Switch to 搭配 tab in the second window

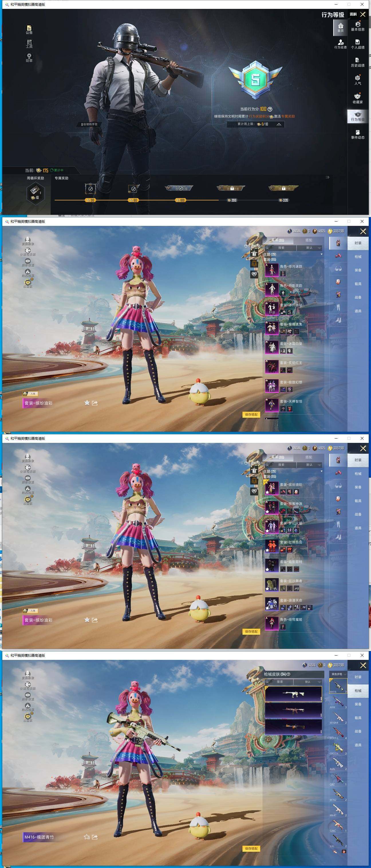coord(309,240)
